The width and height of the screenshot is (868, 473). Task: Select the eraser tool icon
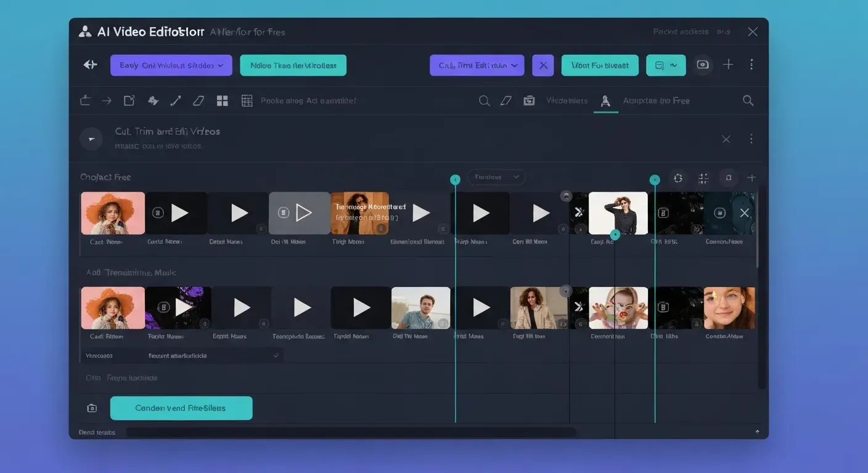click(x=198, y=100)
